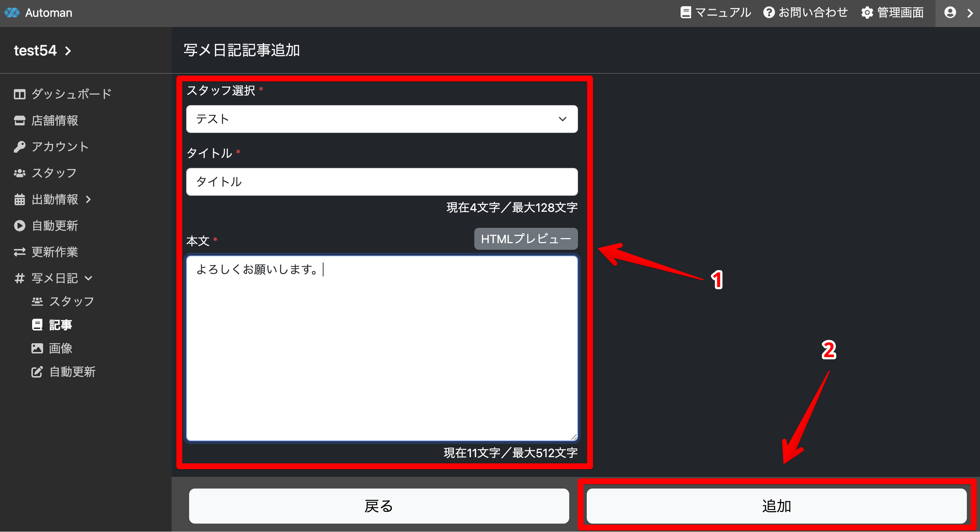Open the スタッフ選択 dropdown
Screen dimensions: 980x532
click(382, 119)
